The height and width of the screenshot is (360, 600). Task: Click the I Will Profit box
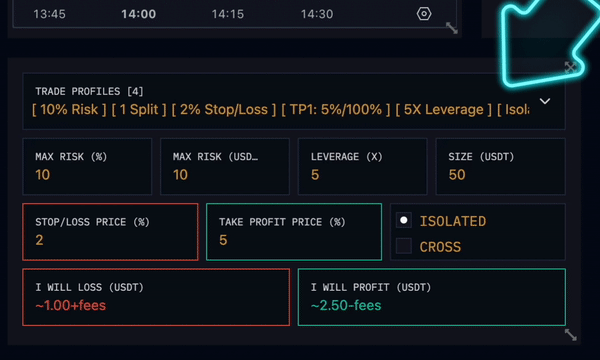[432, 297]
